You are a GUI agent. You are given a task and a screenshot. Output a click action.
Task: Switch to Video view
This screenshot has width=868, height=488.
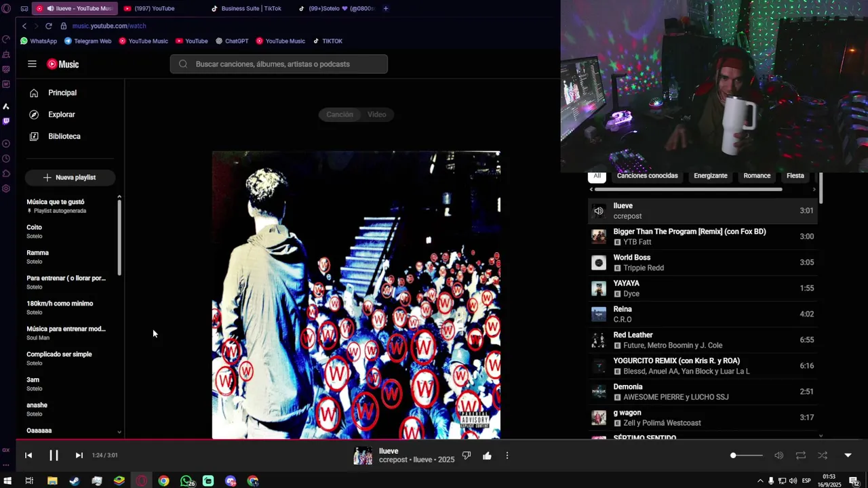[x=377, y=115]
